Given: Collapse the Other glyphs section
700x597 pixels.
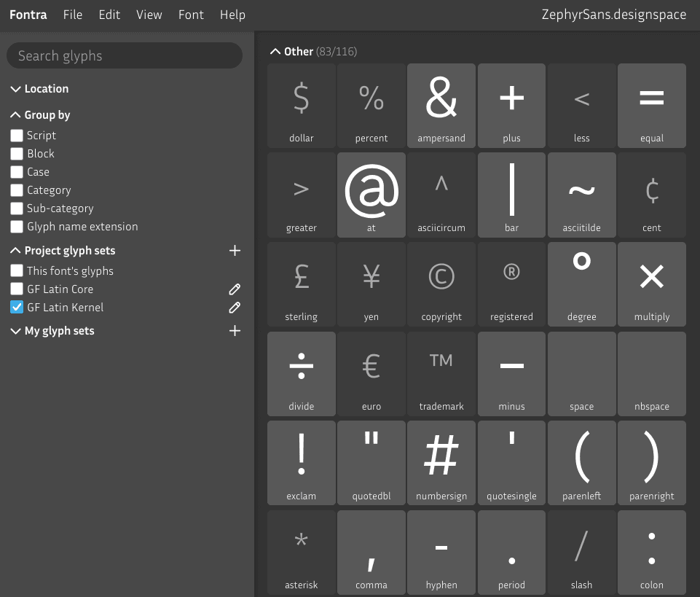Looking at the screenshot, I should [275, 51].
